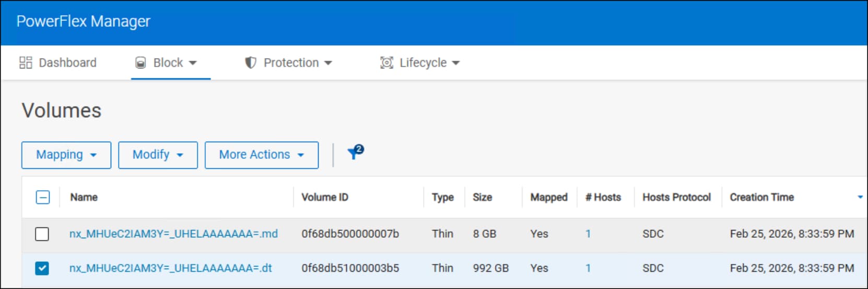The height and width of the screenshot is (289, 868).
Task: Uncheck the box for volume ending .dt
Action: tap(42, 268)
